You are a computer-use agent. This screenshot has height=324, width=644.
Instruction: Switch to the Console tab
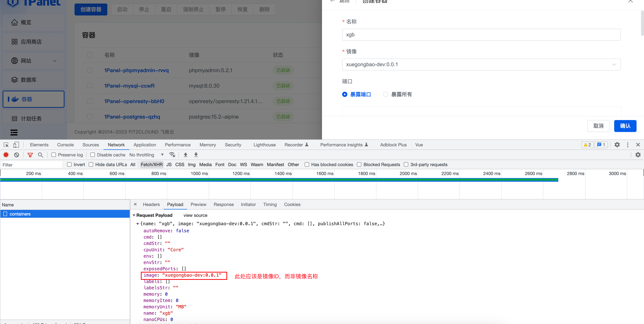pyautogui.click(x=65, y=145)
